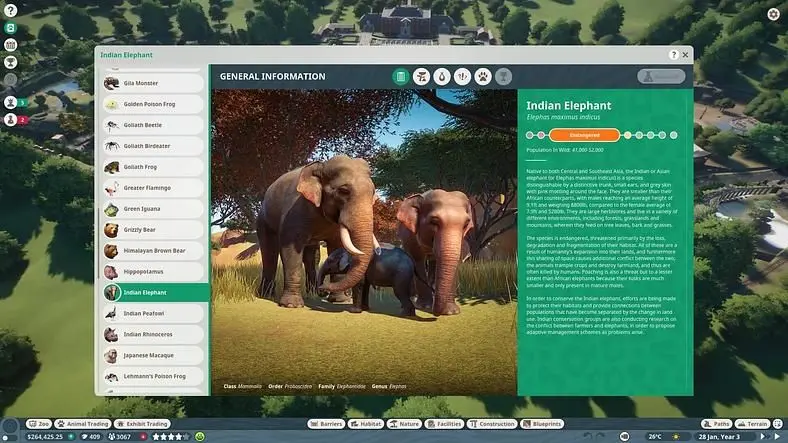788x443 pixels.
Task: Select Golden Poison Frog in the list
Action: tap(153, 104)
